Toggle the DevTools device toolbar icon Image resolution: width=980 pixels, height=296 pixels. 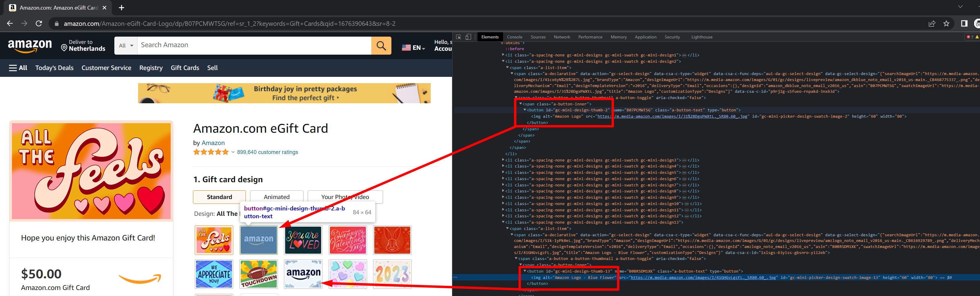(x=468, y=37)
